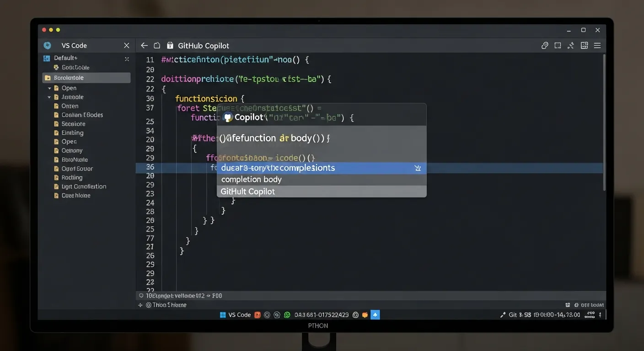
Task: Choose completion body from the suggestion list
Action: [x=251, y=179]
